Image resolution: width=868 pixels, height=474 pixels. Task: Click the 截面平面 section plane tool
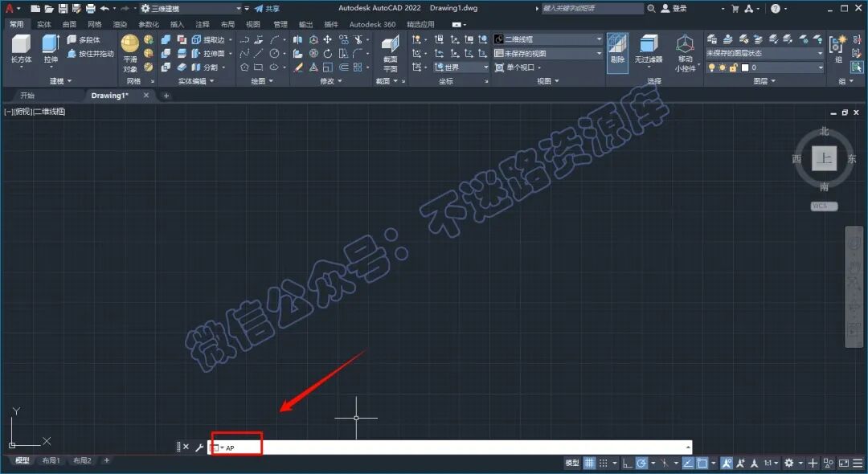[x=391, y=52]
